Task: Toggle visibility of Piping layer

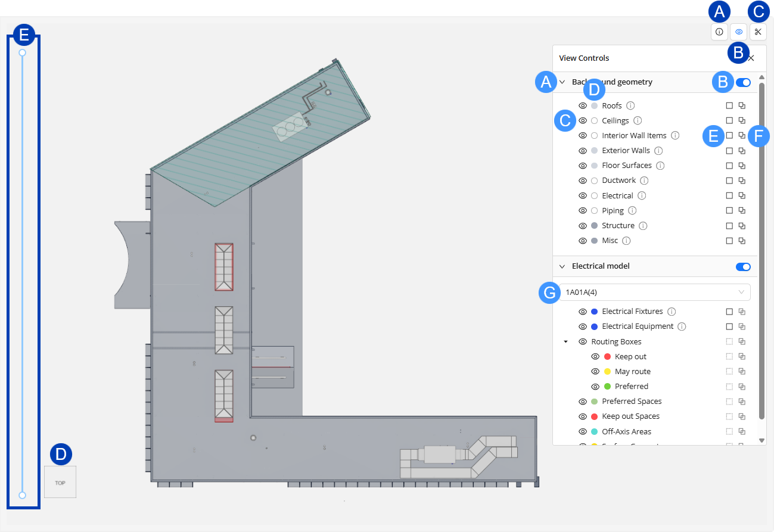Action: click(x=583, y=210)
